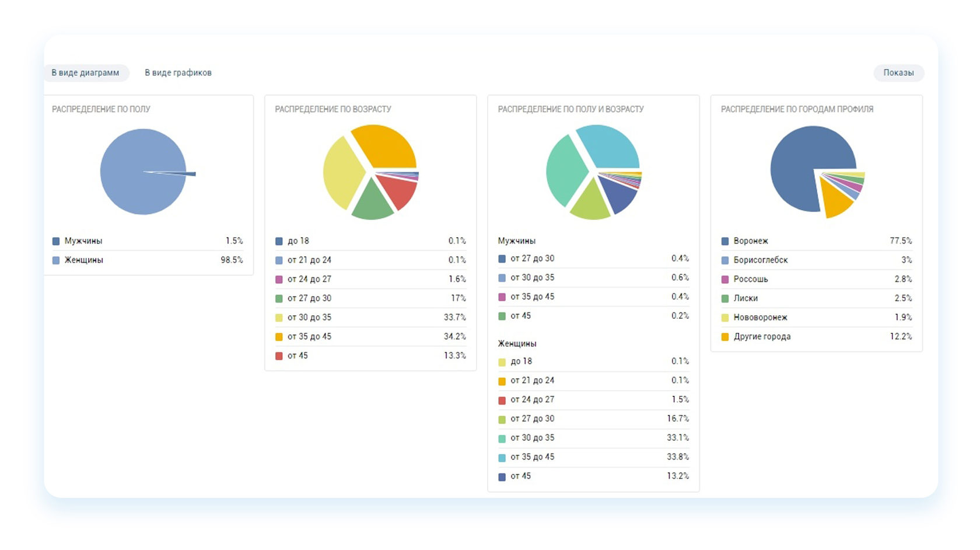Click 'Воронеж' city label

[751, 241]
